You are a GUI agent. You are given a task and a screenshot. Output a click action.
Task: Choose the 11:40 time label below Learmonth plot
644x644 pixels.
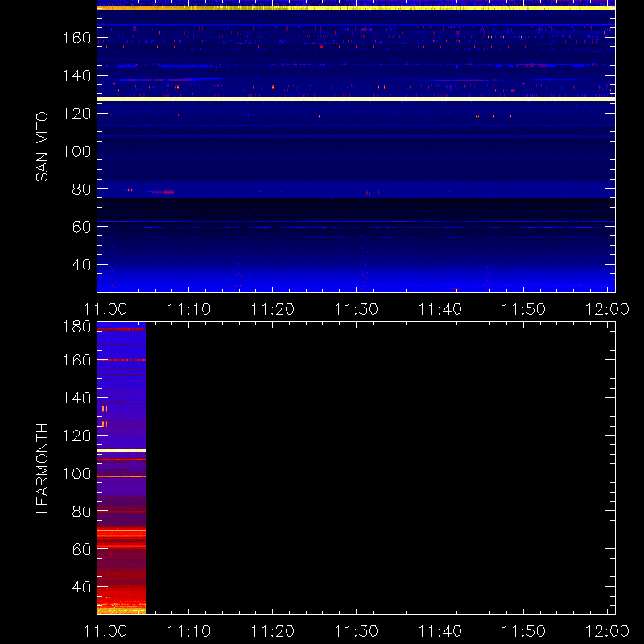(440, 631)
